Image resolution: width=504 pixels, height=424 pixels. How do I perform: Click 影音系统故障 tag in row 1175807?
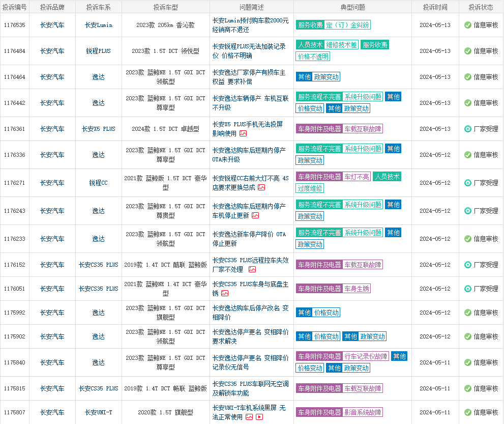[363, 412]
